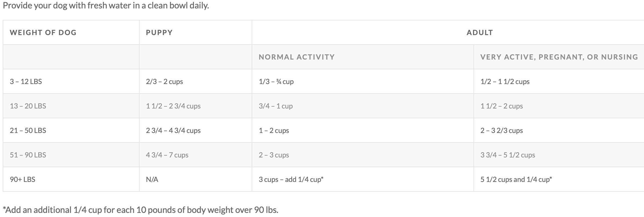Select the NORMAL ACTIVITY subheader
The width and height of the screenshot is (644, 217).
(x=296, y=57)
